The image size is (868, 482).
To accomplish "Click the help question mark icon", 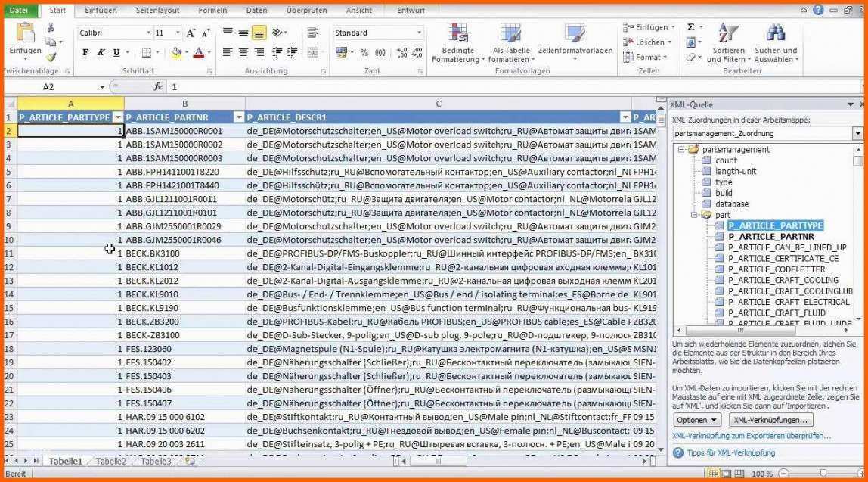I will tap(818, 10).
